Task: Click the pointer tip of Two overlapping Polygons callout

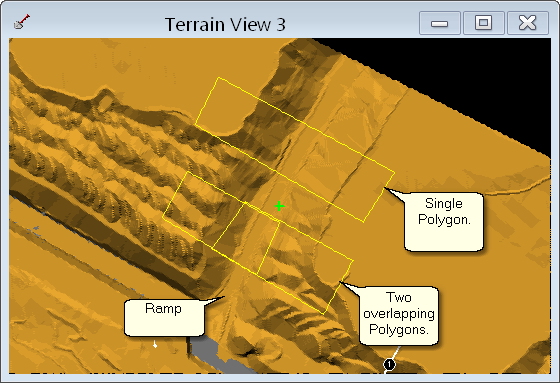Action: (340, 282)
